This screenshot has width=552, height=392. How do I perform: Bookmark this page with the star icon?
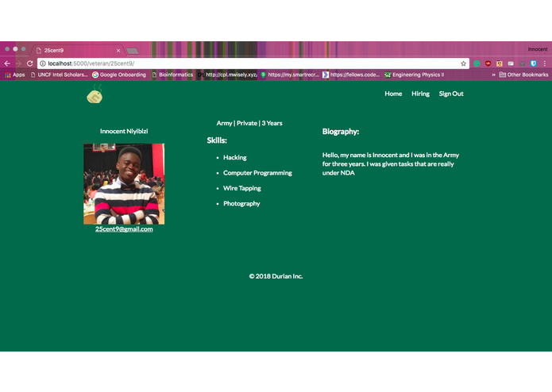pyautogui.click(x=463, y=63)
